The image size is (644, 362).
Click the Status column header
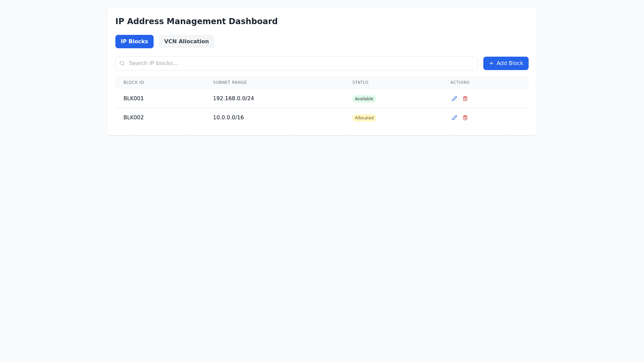[x=360, y=82]
